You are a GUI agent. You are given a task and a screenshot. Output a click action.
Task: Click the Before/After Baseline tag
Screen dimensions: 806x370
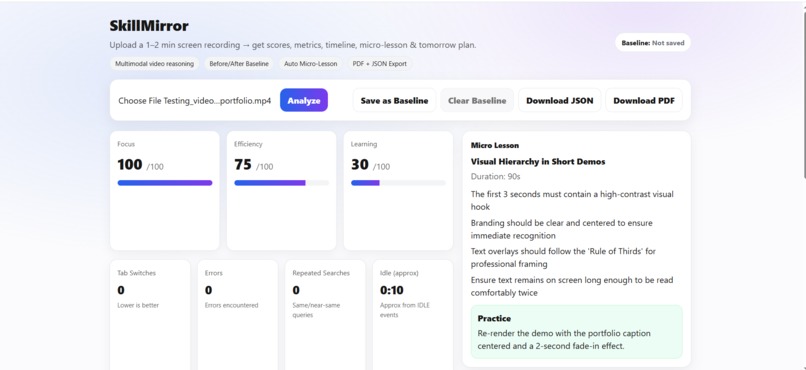coord(239,64)
